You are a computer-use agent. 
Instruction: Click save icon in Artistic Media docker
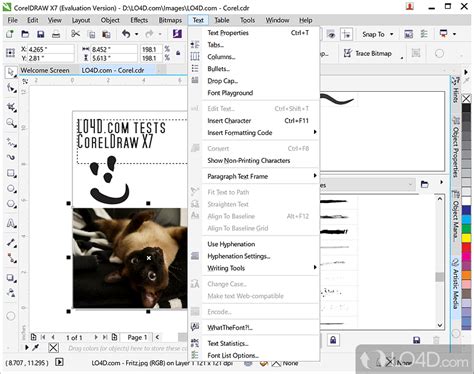[x=416, y=340]
